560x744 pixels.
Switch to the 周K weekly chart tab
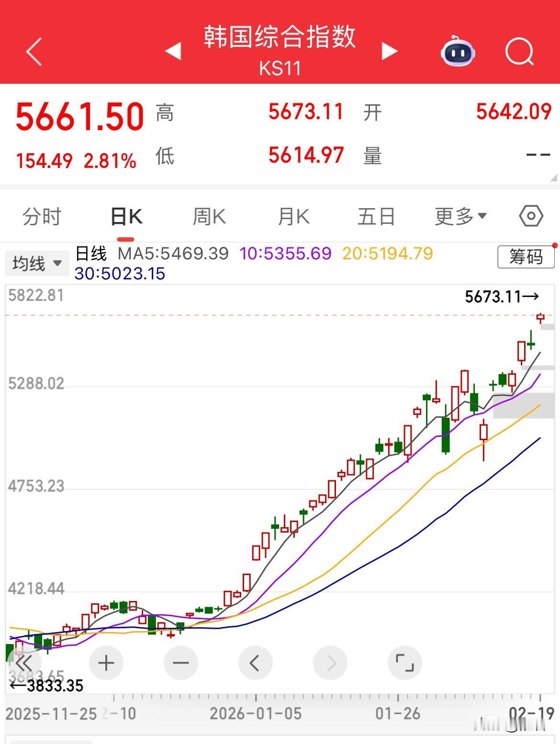coord(208,216)
